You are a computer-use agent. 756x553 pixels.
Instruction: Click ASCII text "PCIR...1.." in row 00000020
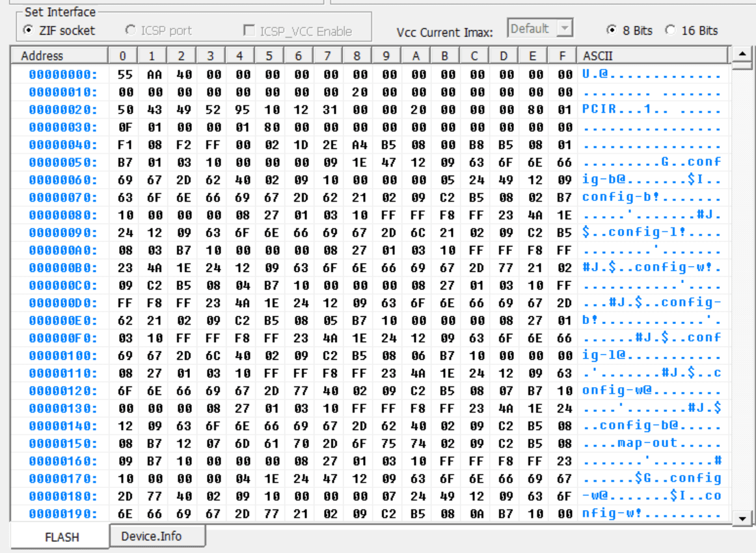click(x=625, y=109)
